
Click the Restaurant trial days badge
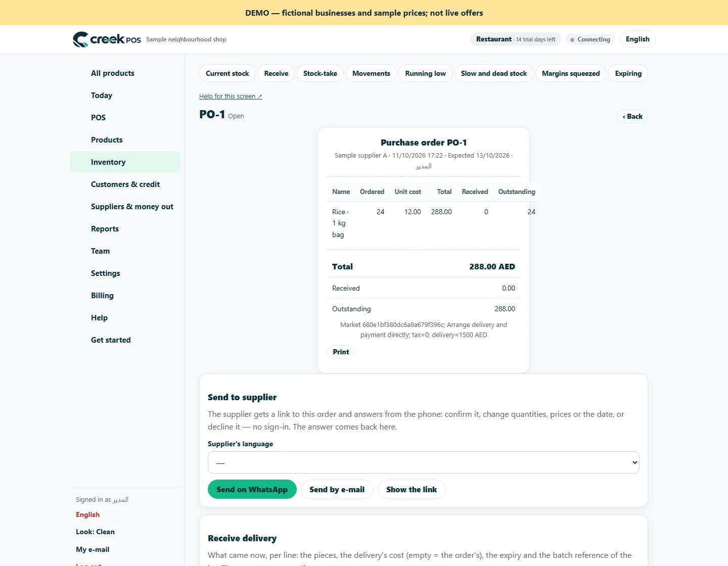[x=516, y=39]
